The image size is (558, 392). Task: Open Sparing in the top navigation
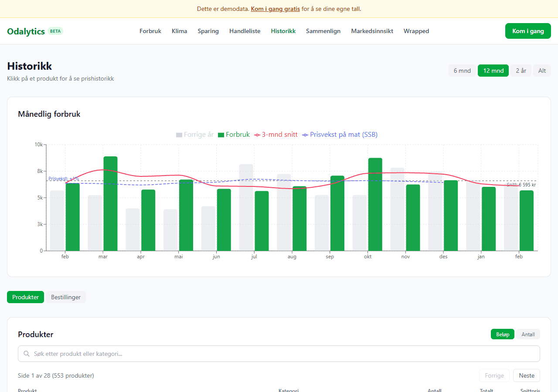pos(208,31)
